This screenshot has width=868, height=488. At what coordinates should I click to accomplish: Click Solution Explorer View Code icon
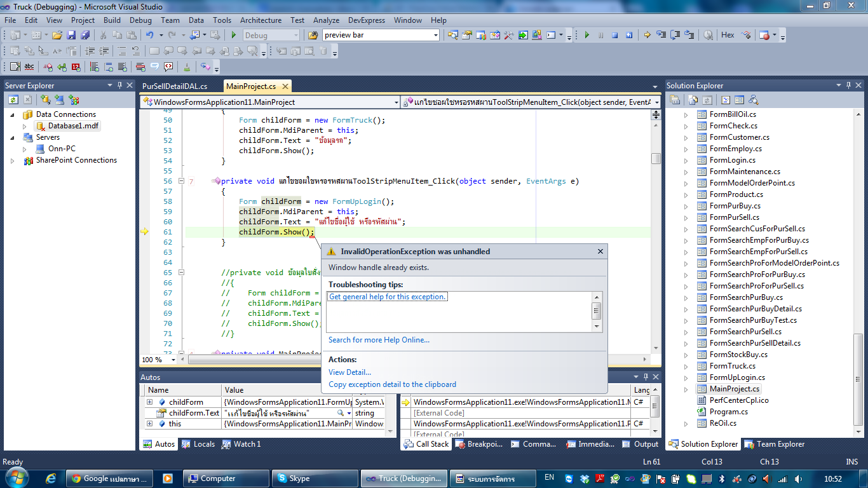tap(725, 100)
